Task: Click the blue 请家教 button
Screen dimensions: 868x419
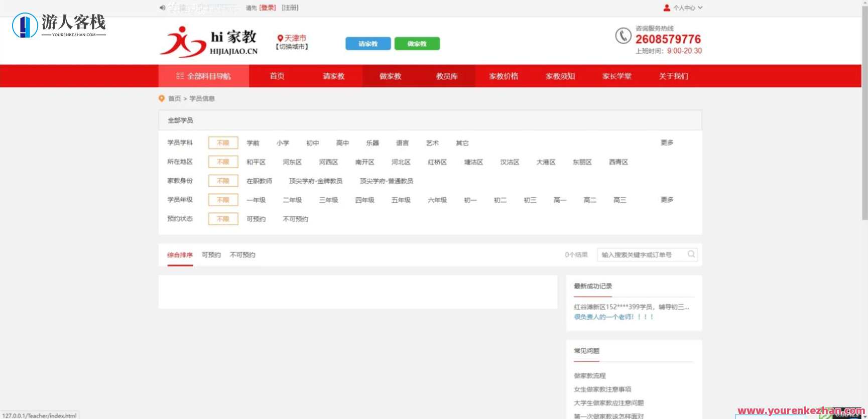Action: tap(368, 44)
